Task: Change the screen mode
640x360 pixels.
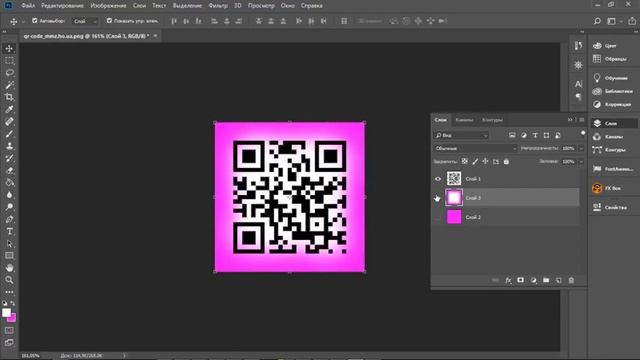Action: pyautogui.click(x=9, y=342)
